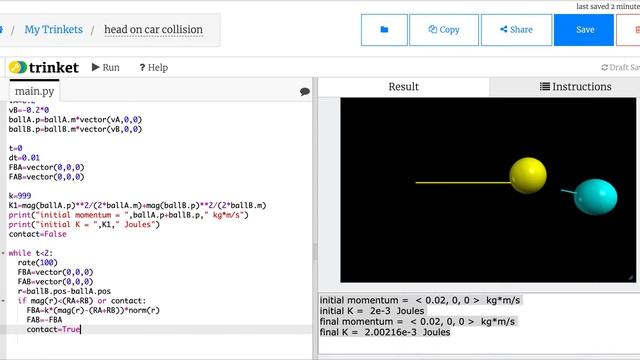Run the code
Image resolution: width=640 pixels, height=360 pixels.
pyautogui.click(x=106, y=67)
